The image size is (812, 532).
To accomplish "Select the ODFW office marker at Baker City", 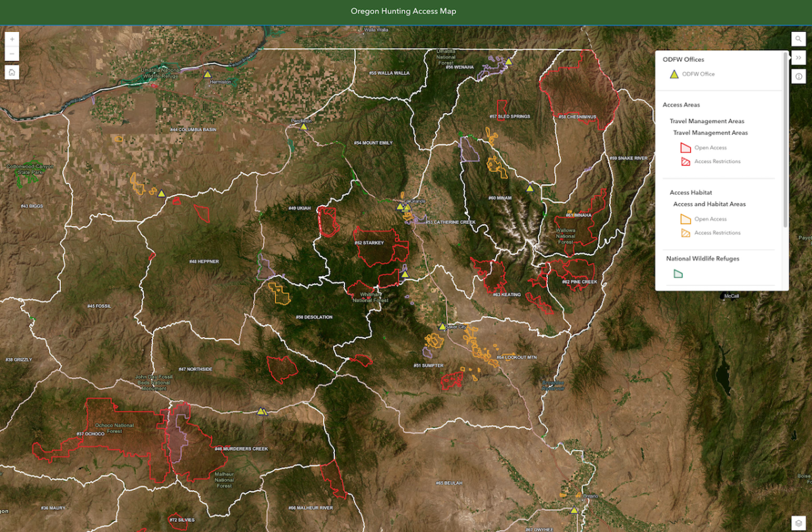I will 443,326.
